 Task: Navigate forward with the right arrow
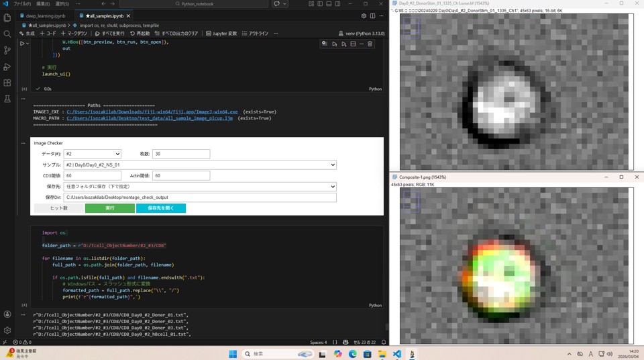pyautogui.click(x=113, y=4)
